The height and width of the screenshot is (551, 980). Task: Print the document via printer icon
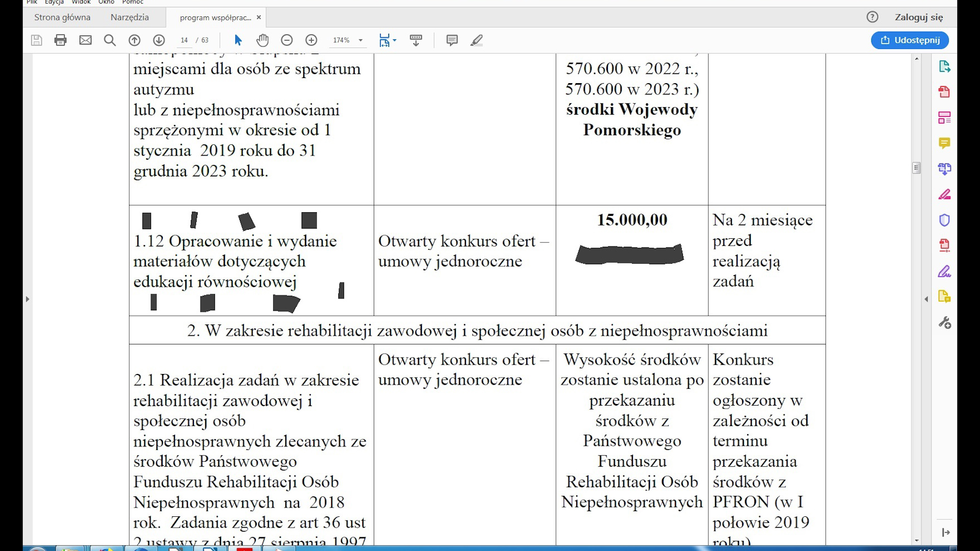[61, 40]
